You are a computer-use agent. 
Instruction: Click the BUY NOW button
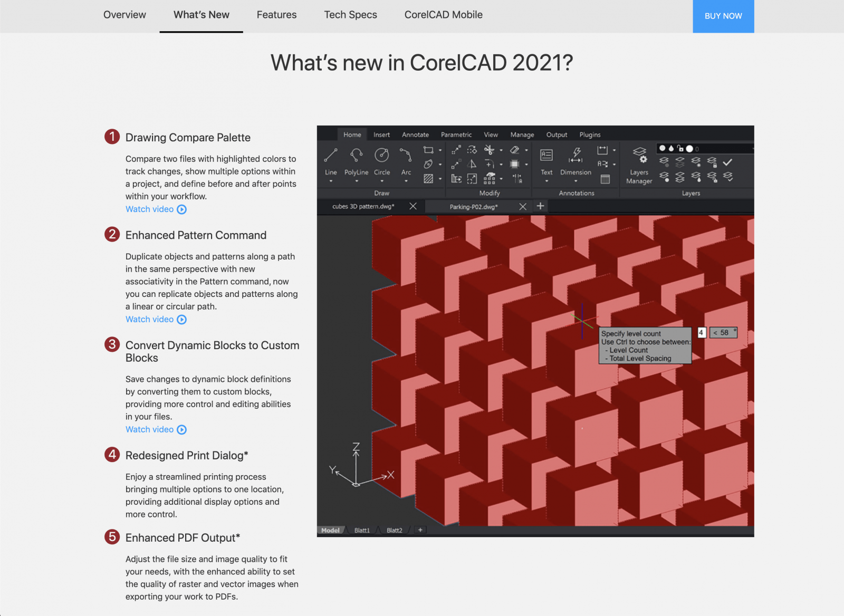[x=723, y=16]
